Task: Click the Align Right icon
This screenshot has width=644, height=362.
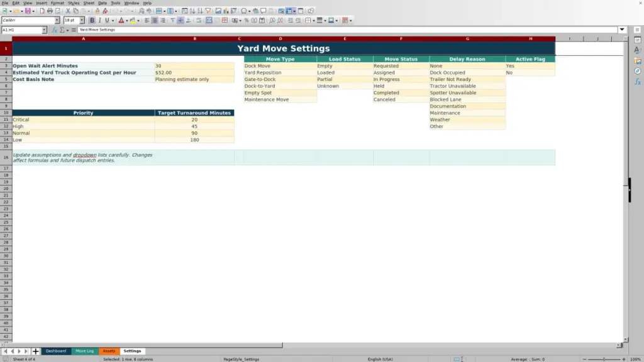Action: [x=163, y=20]
